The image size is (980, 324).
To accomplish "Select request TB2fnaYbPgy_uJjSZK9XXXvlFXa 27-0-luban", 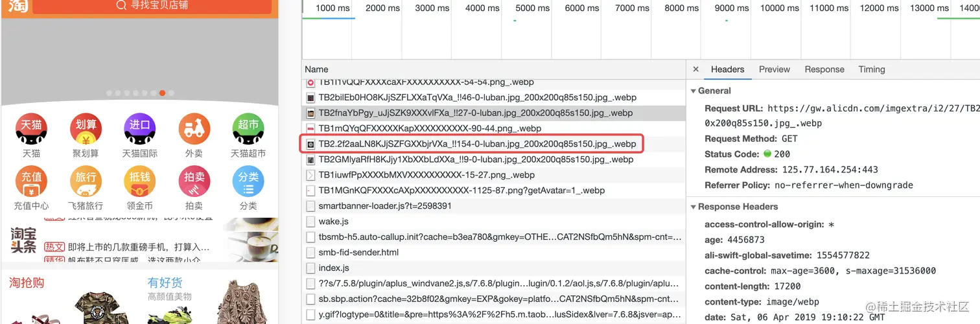I will [495, 113].
